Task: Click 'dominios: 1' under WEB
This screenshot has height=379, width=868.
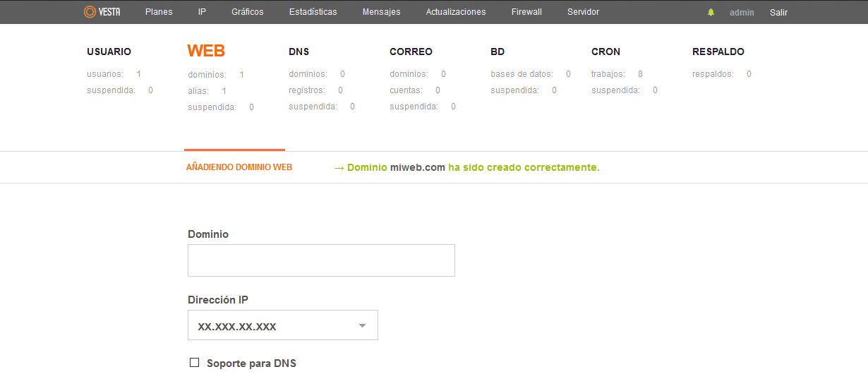Action: pos(216,75)
